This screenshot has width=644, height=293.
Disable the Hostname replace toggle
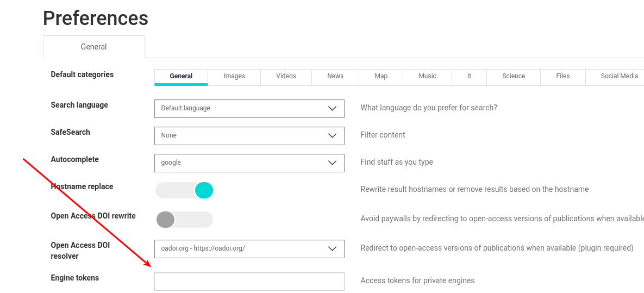(x=184, y=190)
